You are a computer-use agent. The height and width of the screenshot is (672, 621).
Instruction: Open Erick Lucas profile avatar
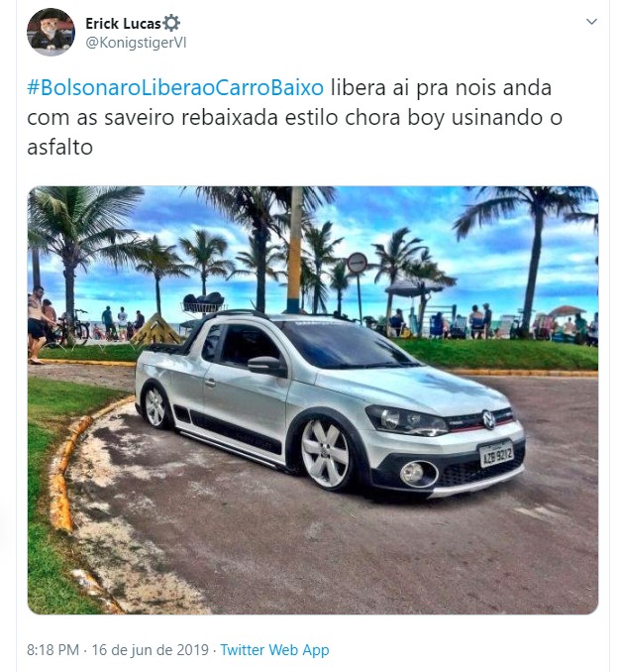tap(51, 32)
